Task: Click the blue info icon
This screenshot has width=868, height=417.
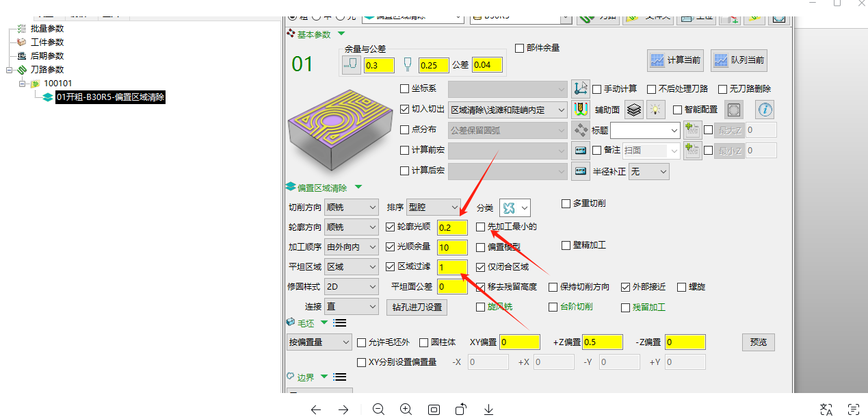Action: (x=765, y=109)
